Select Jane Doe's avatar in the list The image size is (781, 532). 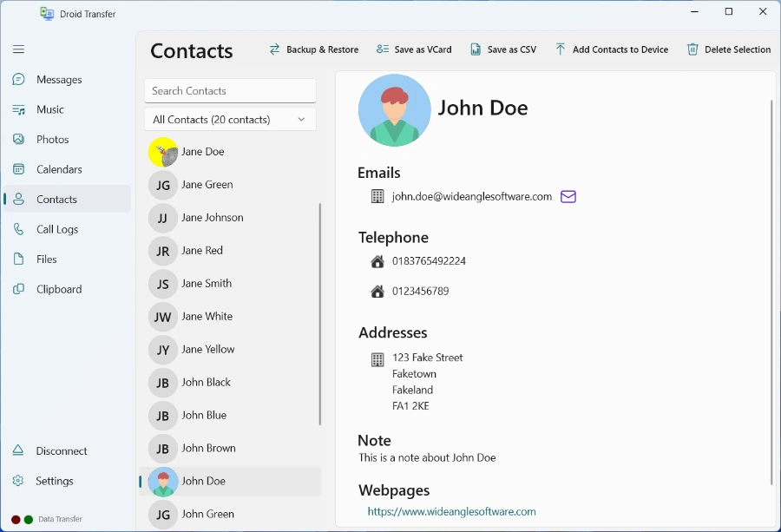pos(163,152)
